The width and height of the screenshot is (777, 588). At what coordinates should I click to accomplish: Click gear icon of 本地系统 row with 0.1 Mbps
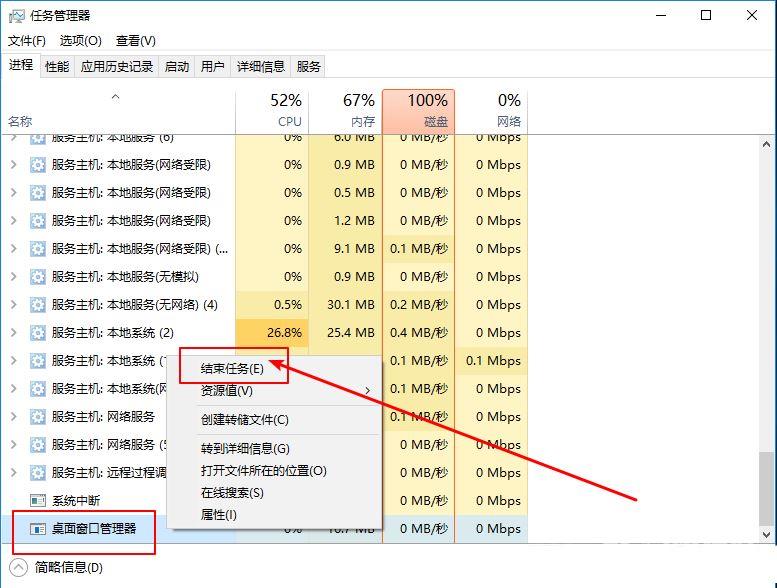[38, 361]
